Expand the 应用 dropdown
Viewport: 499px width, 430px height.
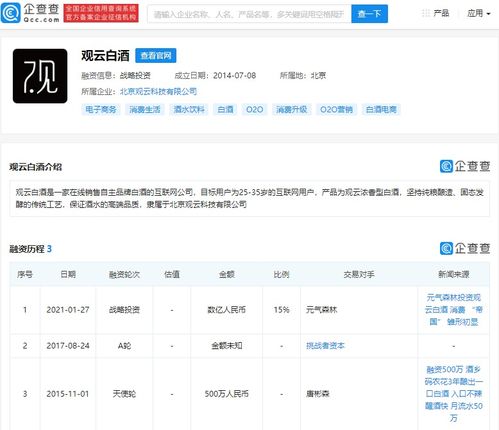coord(479,13)
